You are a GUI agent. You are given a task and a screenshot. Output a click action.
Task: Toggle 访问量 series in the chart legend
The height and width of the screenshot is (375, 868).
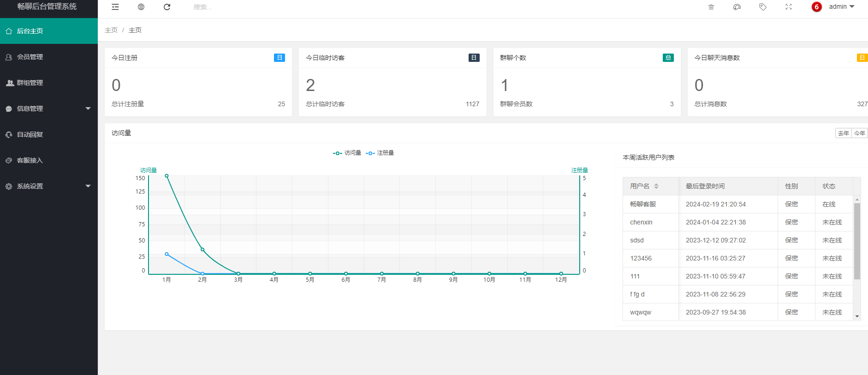point(347,153)
